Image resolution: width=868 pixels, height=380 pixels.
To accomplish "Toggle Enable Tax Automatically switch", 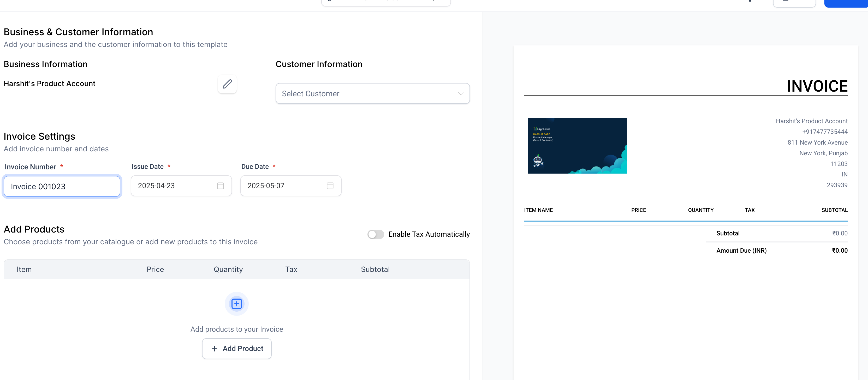I will 375,234.
